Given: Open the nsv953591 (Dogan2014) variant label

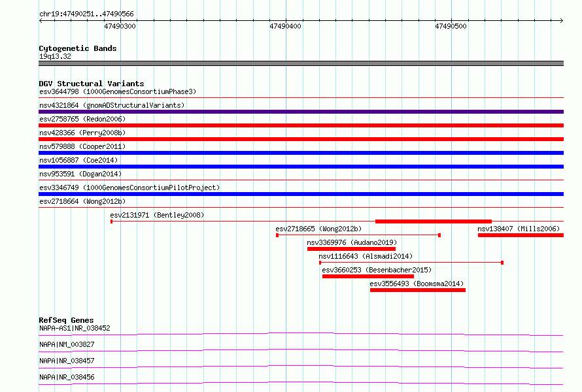Looking at the screenshot, I should [x=80, y=174].
